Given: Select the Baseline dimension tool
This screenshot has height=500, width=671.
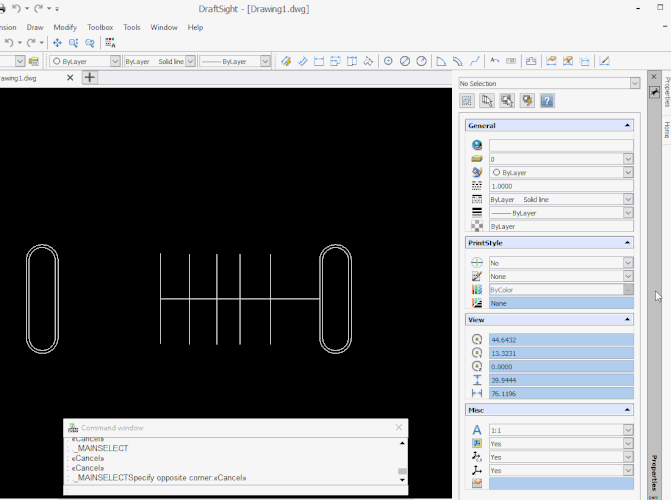Looking at the screenshot, I should (335, 61).
